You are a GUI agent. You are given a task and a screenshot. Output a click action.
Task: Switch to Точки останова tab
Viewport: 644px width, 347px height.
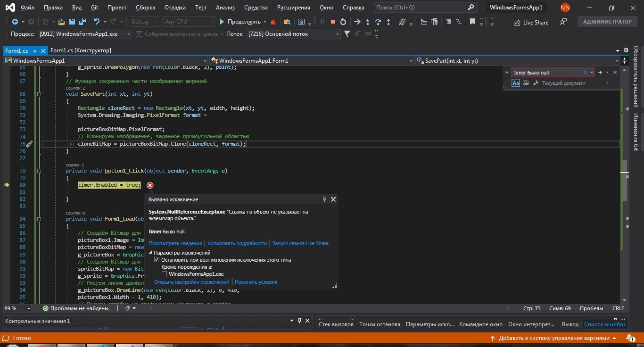(x=380, y=324)
